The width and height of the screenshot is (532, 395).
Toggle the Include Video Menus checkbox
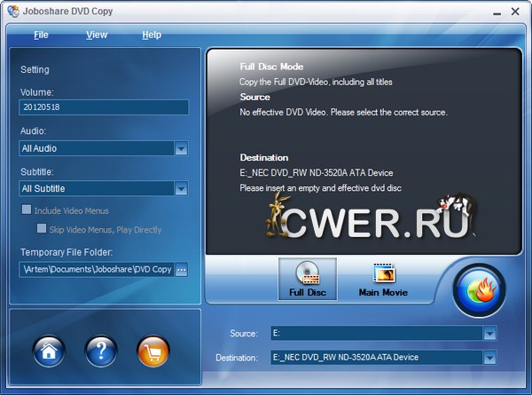coord(26,211)
